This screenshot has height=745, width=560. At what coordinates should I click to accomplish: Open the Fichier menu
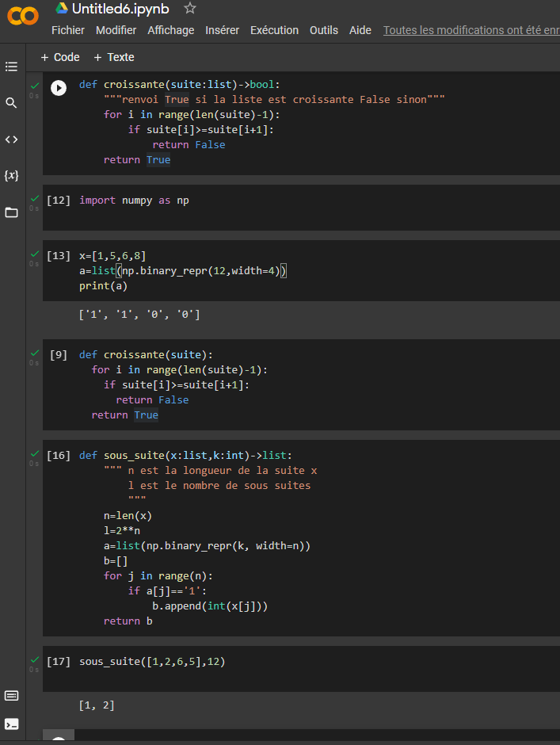pos(68,30)
